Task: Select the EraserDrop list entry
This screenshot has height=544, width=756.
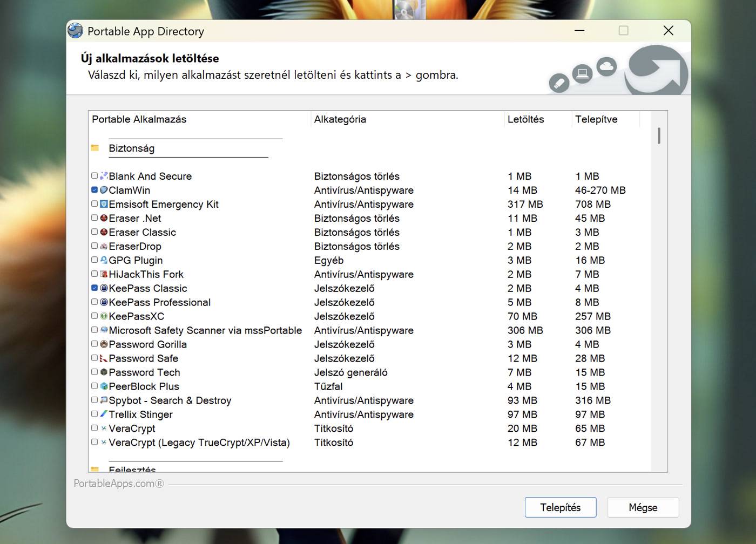Action: (135, 246)
